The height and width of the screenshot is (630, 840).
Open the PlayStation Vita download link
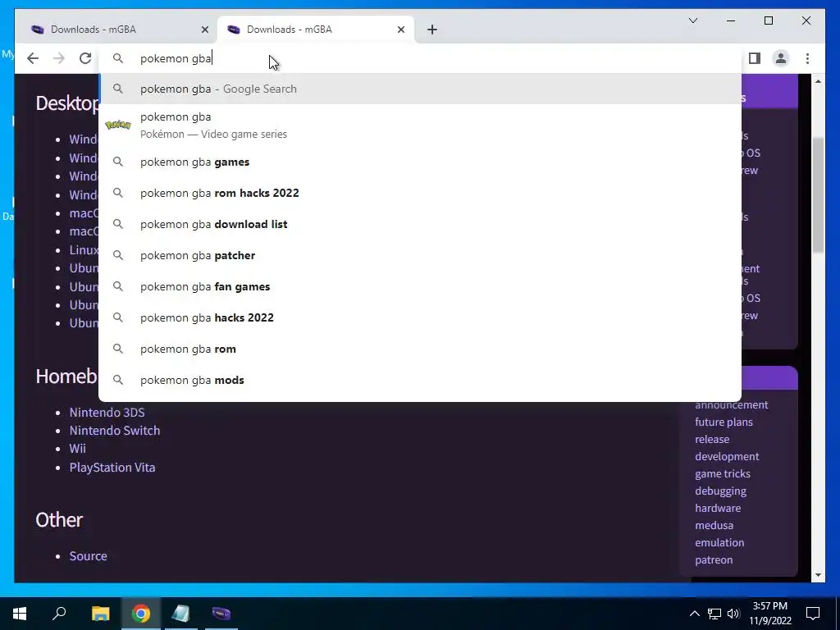click(x=112, y=467)
